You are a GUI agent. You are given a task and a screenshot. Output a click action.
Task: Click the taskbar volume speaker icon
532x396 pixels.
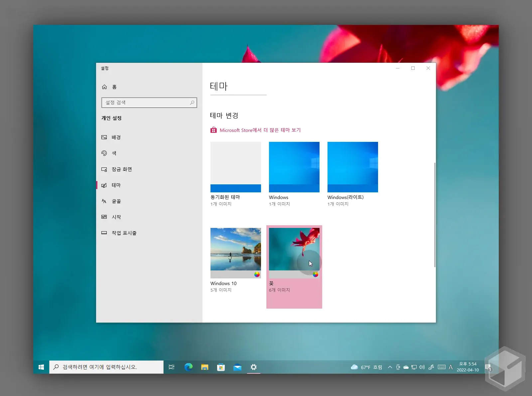422,367
